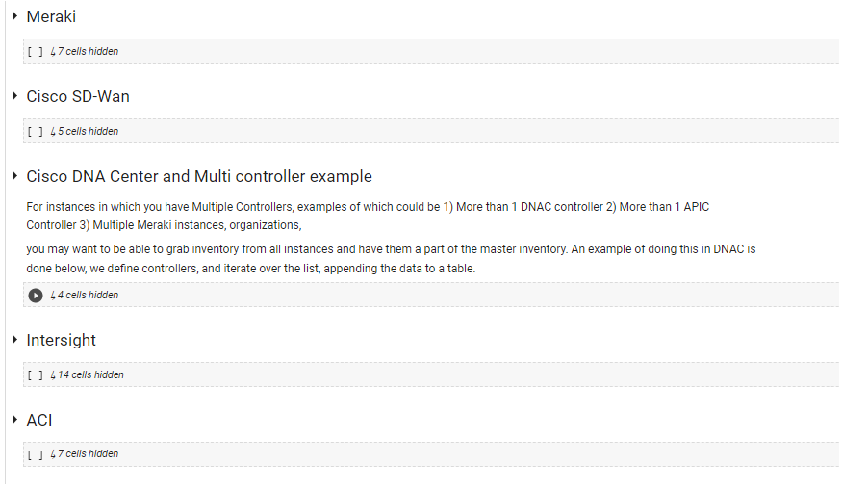This screenshot has width=868, height=490.
Task: Expand the 4 cells hidden label
Action: click(x=88, y=296)
